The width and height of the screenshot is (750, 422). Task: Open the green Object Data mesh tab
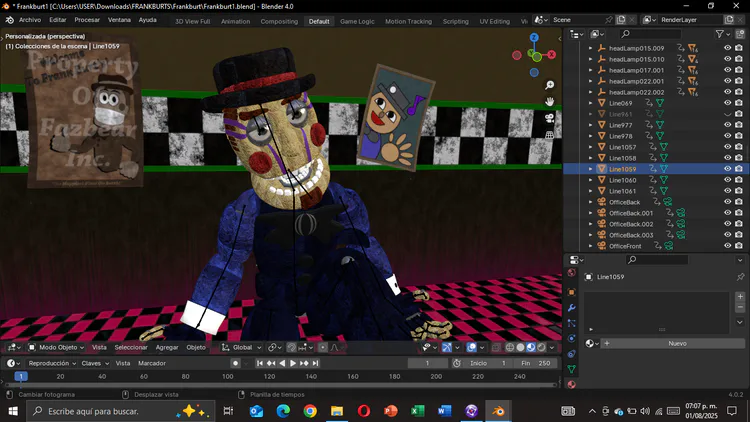point(571,369)
